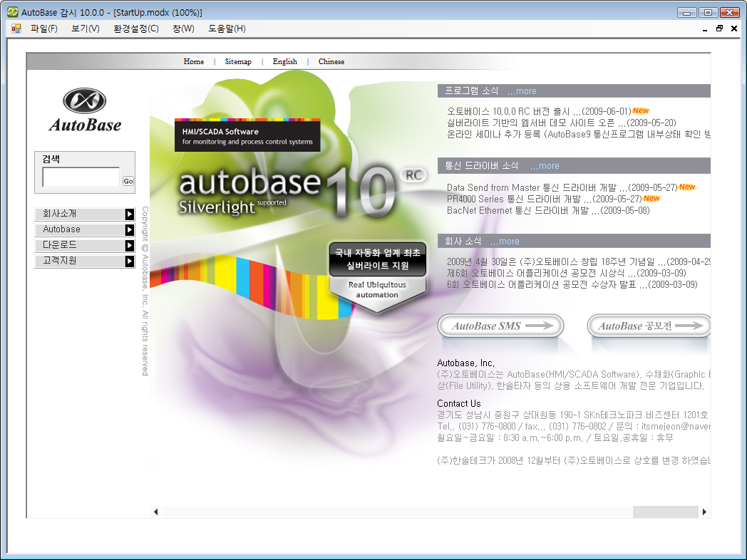The width and height of the screenshot is (747, 560).
Task: Click the 실버라이트 지원 badge on banner
Action: (x=377, y=259)
